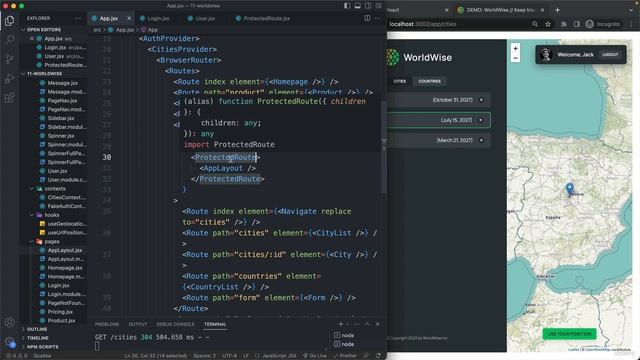This screenshot has width=640, height=360.
Task: Toggle primary sidebar layout icon in title bar
Action: 347,6
